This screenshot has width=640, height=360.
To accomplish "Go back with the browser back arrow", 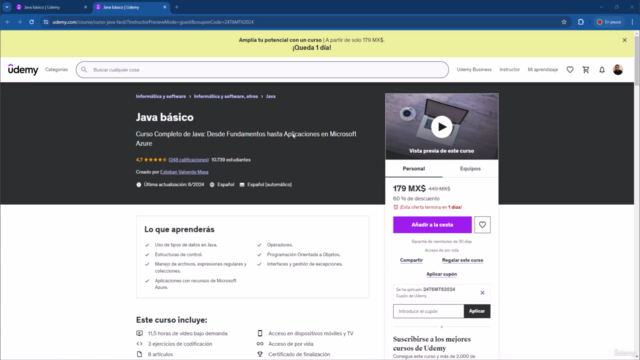I will click(x=8, y=22).
